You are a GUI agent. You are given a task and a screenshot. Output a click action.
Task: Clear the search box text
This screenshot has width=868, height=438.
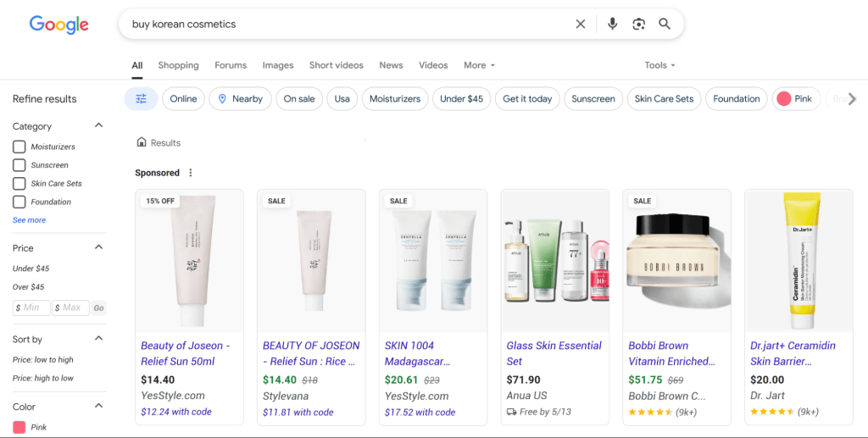[581, 24]
